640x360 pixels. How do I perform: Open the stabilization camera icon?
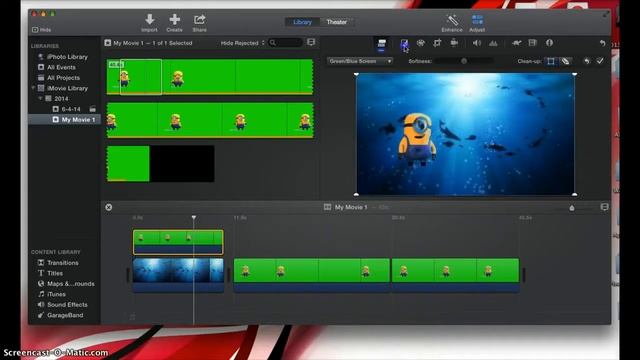(x=454, y=43)
